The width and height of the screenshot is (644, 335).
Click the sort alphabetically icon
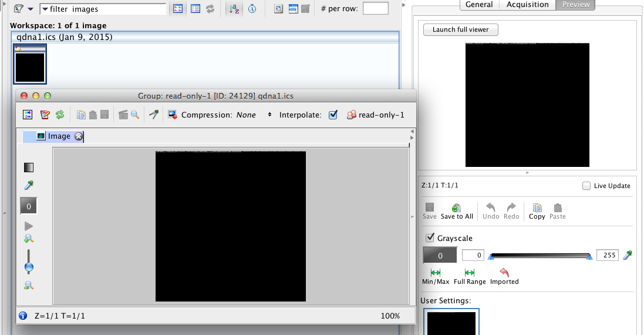[x=234, y=9]
